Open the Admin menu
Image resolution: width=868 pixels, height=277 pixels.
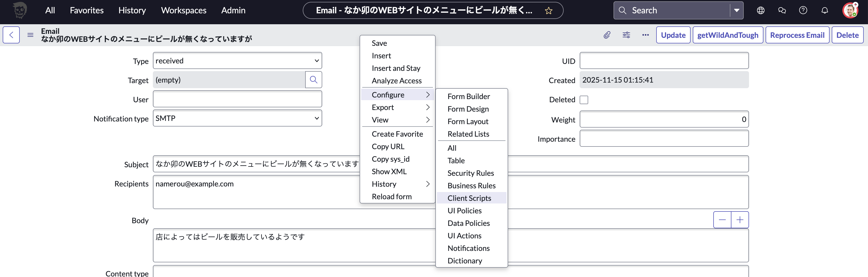point(233,10)
